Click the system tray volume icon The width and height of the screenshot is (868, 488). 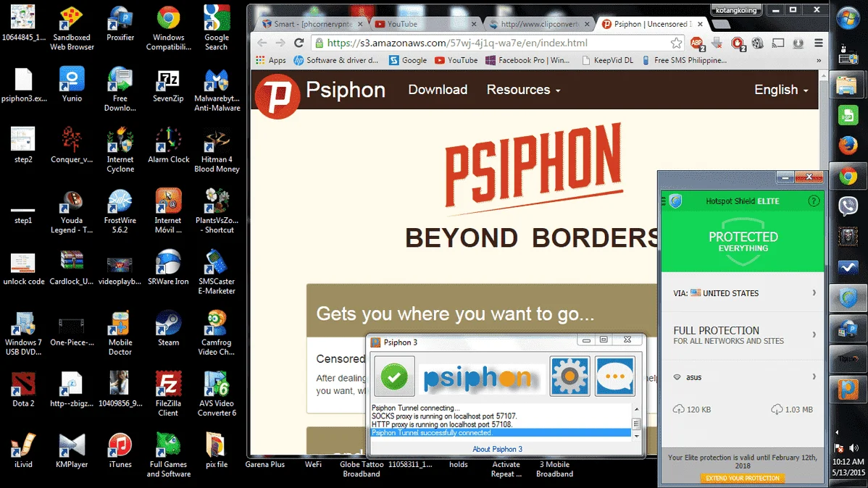(854, 448)
